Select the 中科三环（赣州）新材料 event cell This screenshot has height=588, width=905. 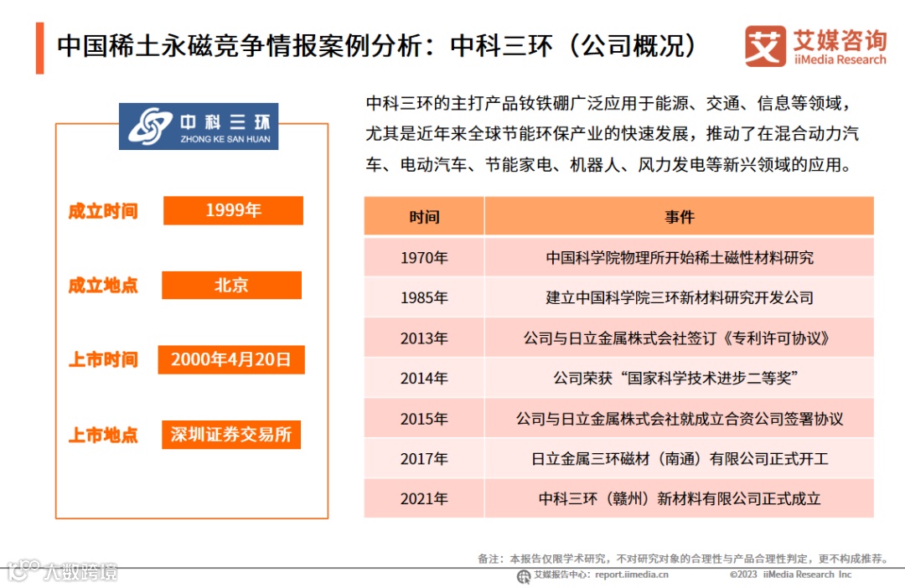pyautogui.click(x=680, y=498)
